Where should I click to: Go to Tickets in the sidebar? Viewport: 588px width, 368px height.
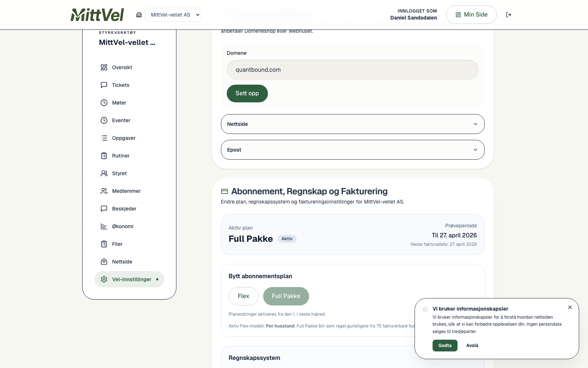click(x=129, y=85)
